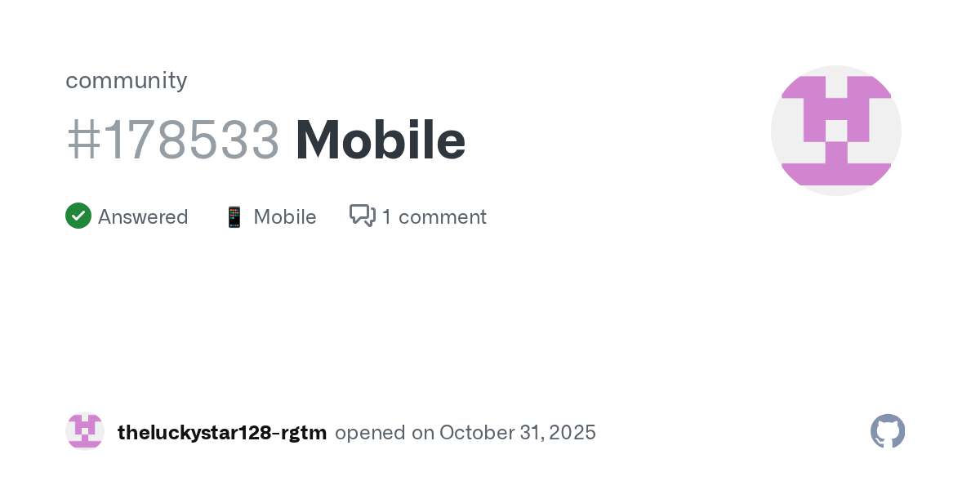This screenshot has width=980, height=490.
Task: Click the green Answered checkmark icon
Action: coord(78,216)
